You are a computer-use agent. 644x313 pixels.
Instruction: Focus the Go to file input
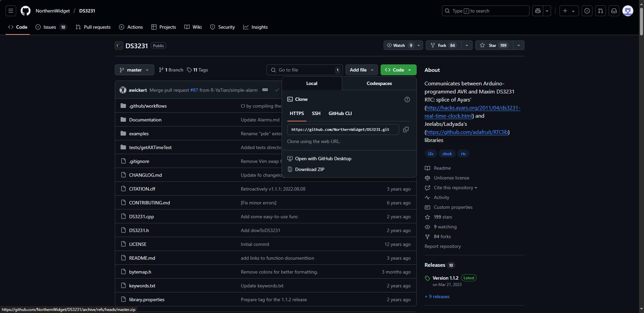pos(304,70)
